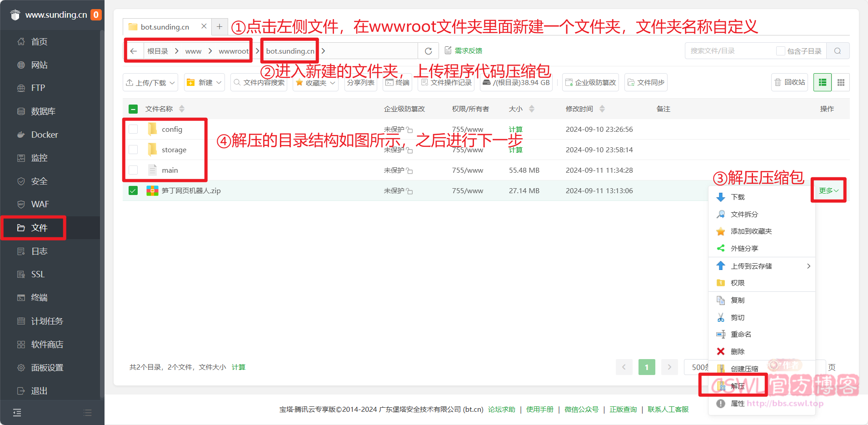Click the back arrow in path bar
The width and height of the screenshot is (868, 425).
[x=134, y=51]
